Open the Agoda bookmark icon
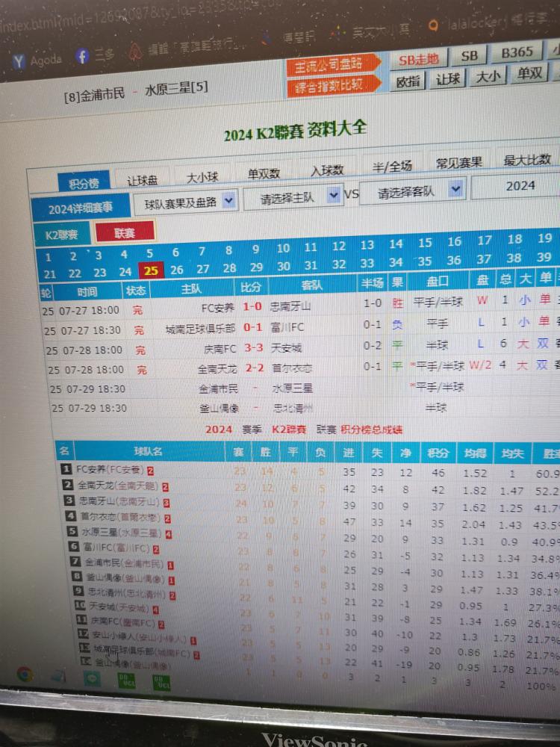Viewport: 560px width, 747px height. 19,61
